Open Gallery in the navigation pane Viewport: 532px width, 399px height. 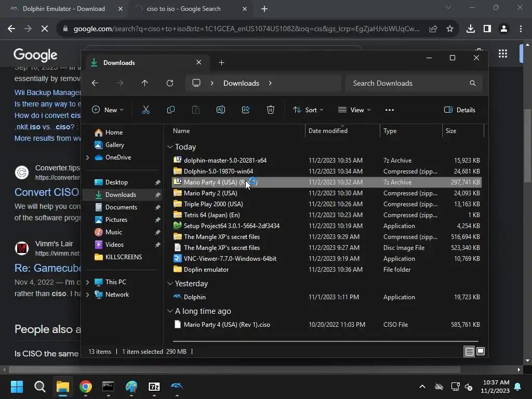[115, 145]
